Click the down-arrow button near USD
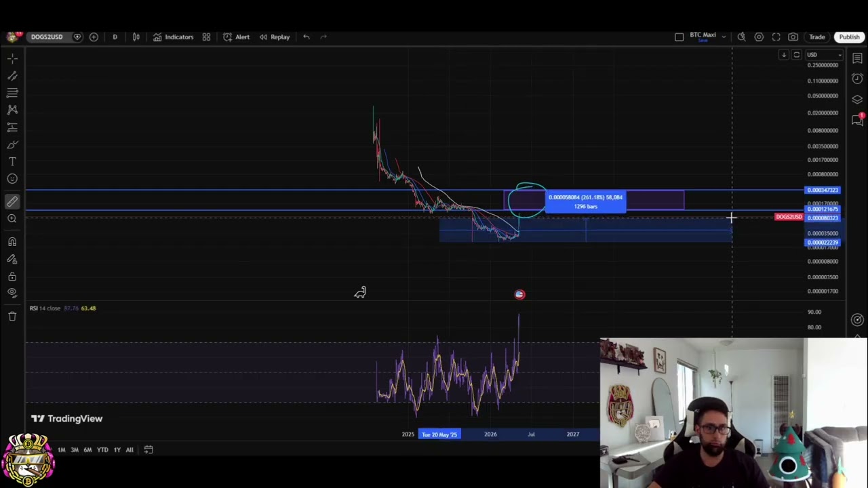 coord(783,55)
